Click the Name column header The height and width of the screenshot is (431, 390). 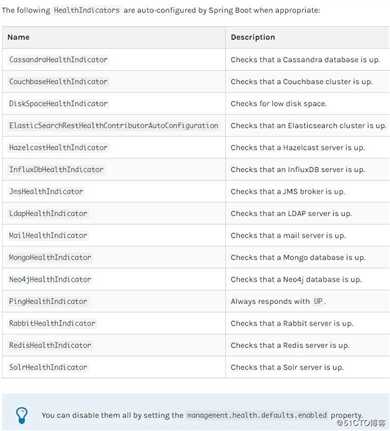(18, 37)
